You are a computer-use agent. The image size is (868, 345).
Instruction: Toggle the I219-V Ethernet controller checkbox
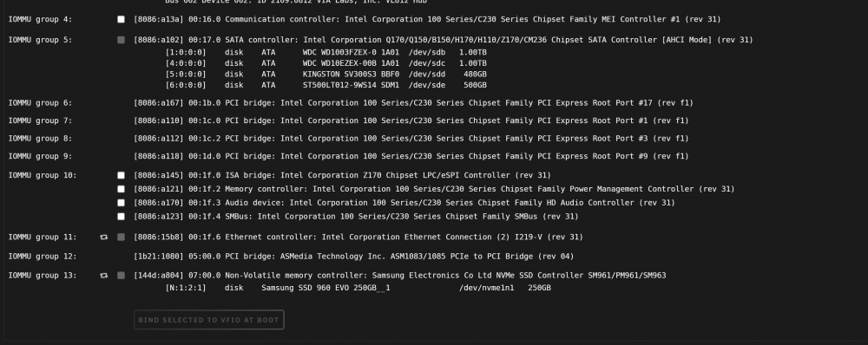coord(121,238)
